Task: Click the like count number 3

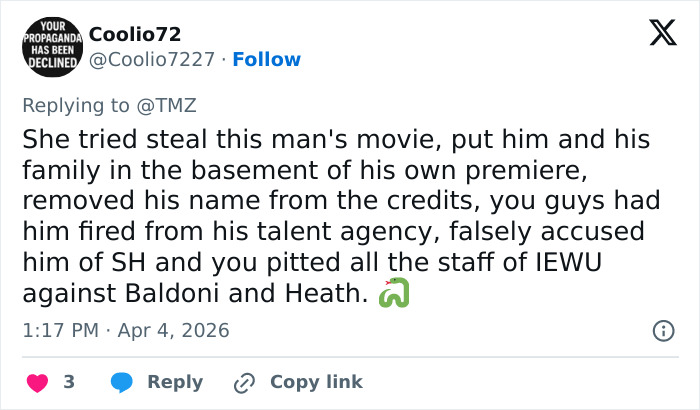Action: point(69,382)
